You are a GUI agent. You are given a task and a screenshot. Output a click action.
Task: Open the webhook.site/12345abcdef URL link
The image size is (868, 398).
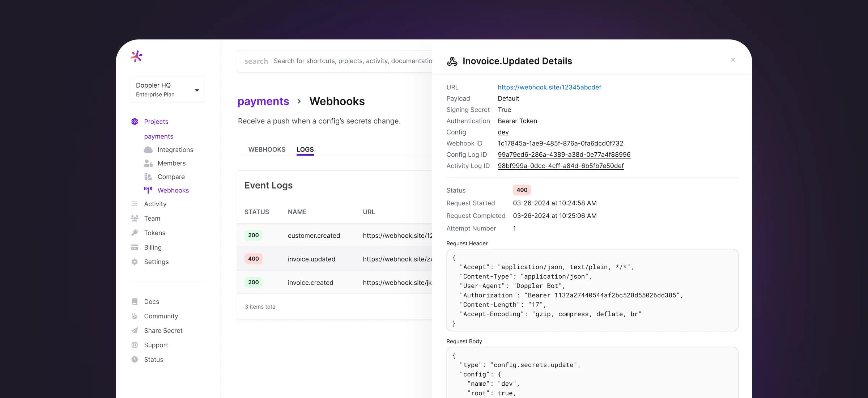[549, 87]
